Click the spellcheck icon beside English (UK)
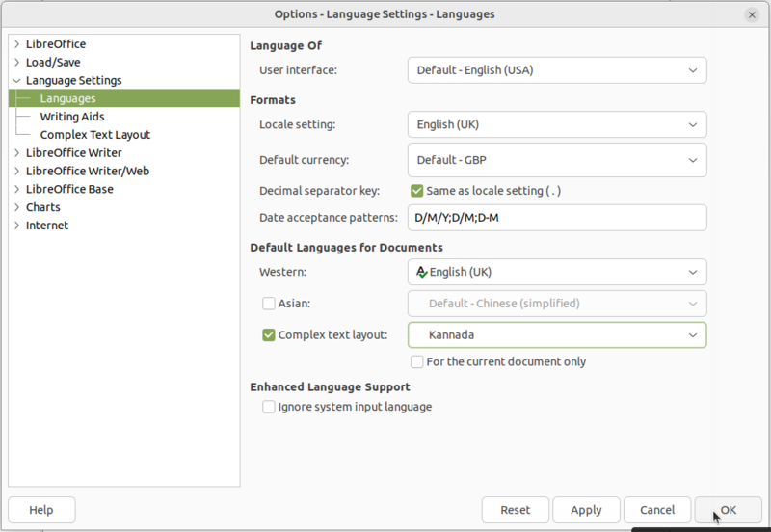 422,272
